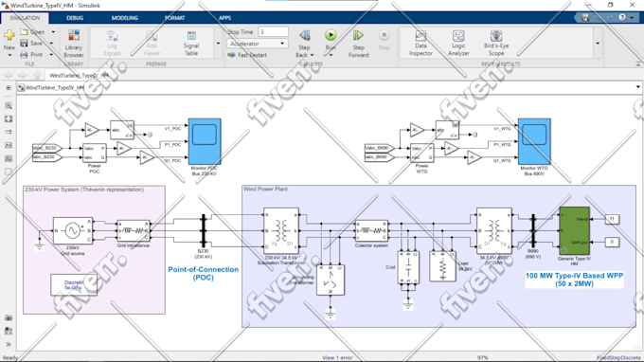Viewport: 644px width, 362px height.
Task: Select the Grounding Transformer block
Action: click(331, 280)
